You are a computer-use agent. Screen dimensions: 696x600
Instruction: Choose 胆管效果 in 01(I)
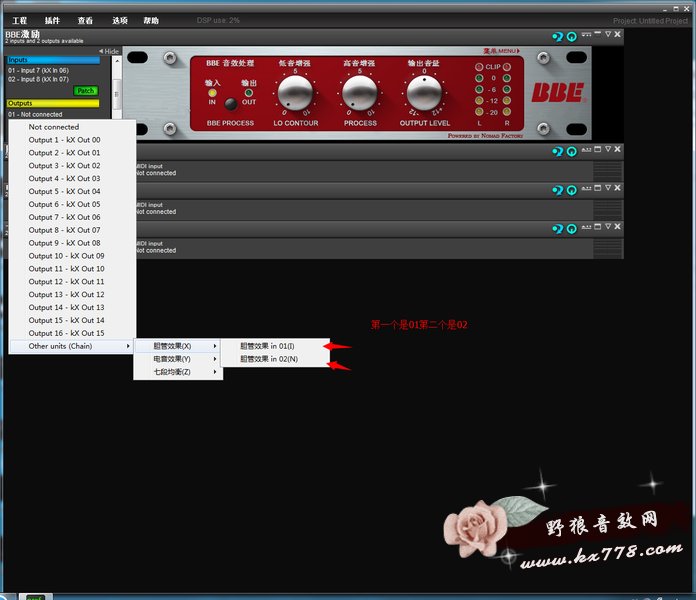pyautogui.click(x=275, y=346)
